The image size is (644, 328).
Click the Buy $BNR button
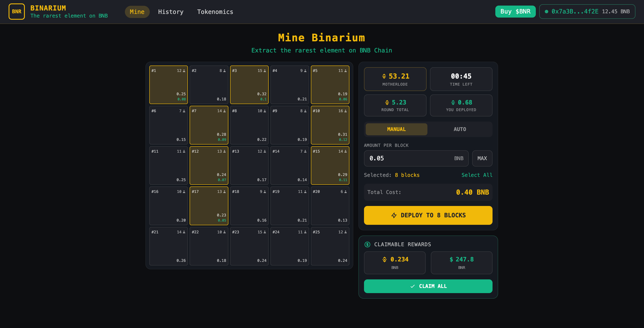(x=515, y=11)
